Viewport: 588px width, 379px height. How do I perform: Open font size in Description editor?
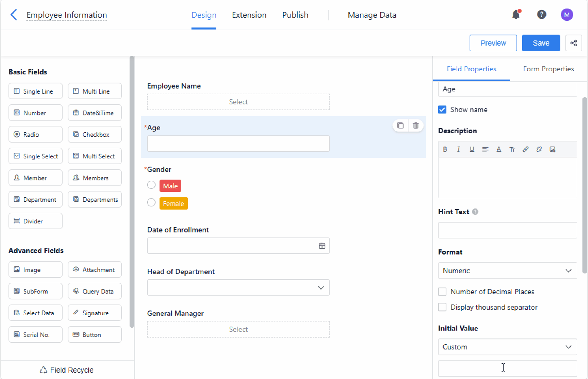(512, 149)
